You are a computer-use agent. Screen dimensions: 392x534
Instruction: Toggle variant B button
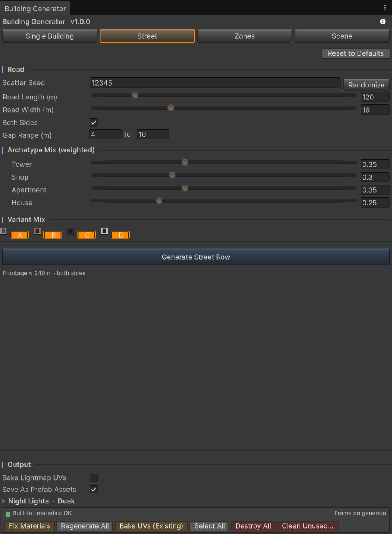[53, 235]
